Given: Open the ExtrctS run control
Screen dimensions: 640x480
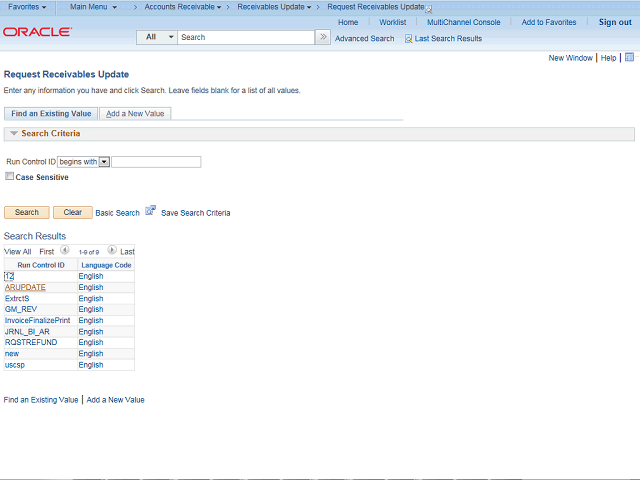Looking at the screenshot, I should point(17,299).
